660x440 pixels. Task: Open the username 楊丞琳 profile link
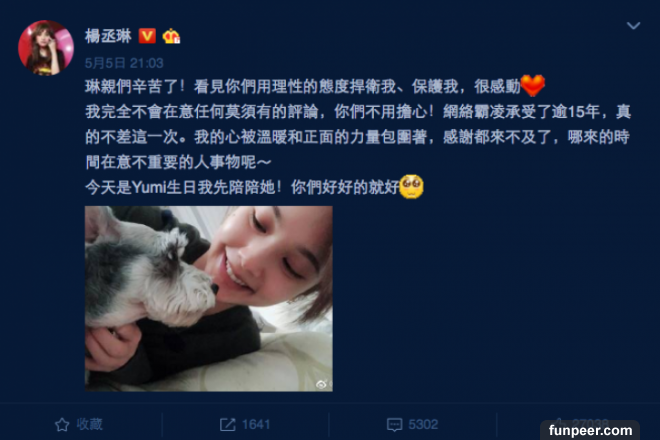pyautogui.click(x=108, y=36)
